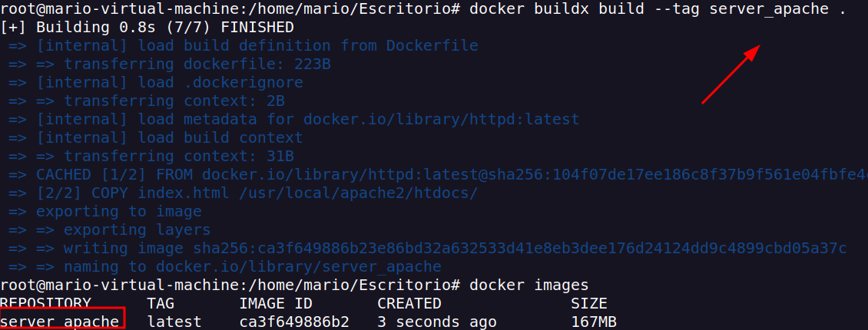868x330 pixels.
Task: Click the 'docker images' command
Action: click(529, 285)
